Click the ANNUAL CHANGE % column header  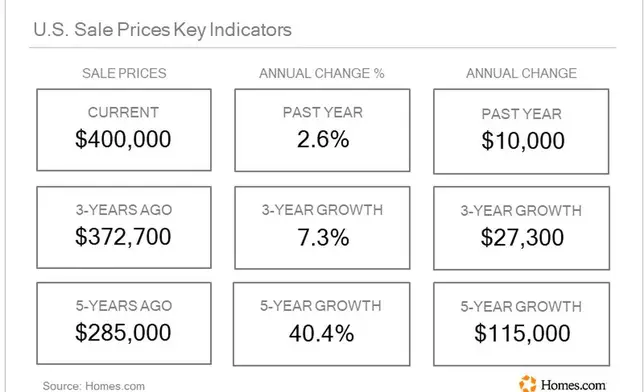(322, 73)
